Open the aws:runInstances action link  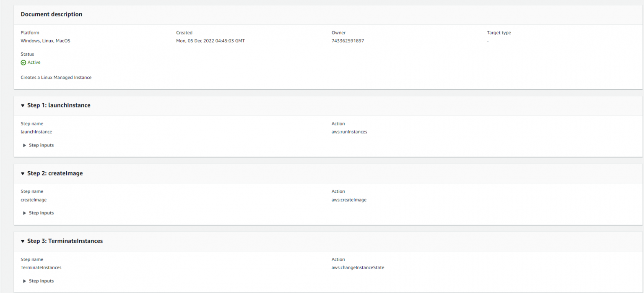(x=349, y=131)
